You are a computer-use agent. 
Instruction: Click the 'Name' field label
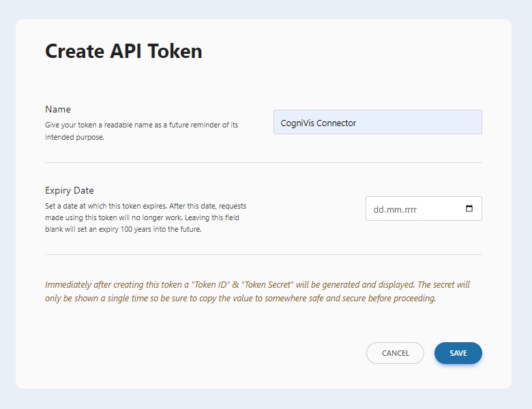(x=58, y=109)
